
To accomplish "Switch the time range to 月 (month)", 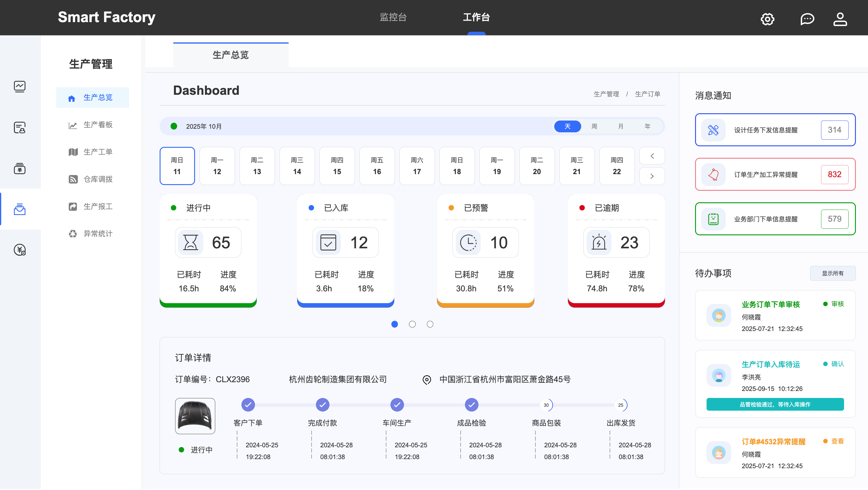I will 621,126.
